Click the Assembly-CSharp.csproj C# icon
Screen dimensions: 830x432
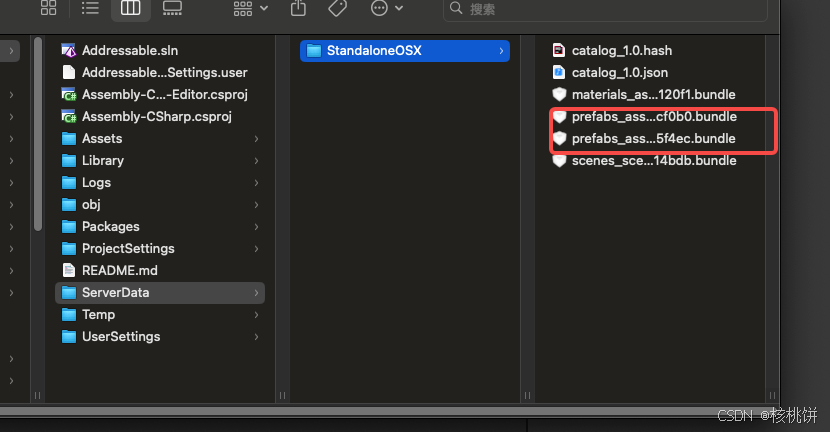[69, 116]
